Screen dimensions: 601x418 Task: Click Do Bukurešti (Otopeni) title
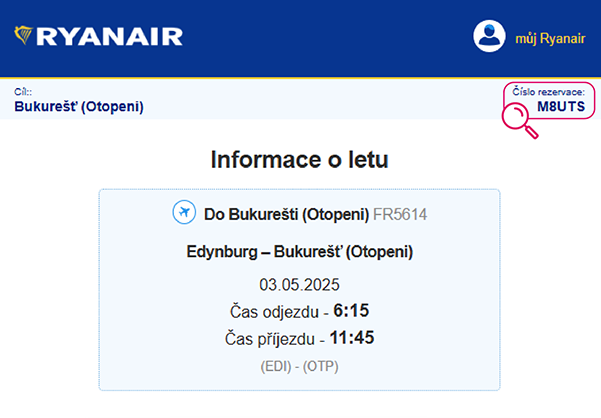(x=286, y=215)
